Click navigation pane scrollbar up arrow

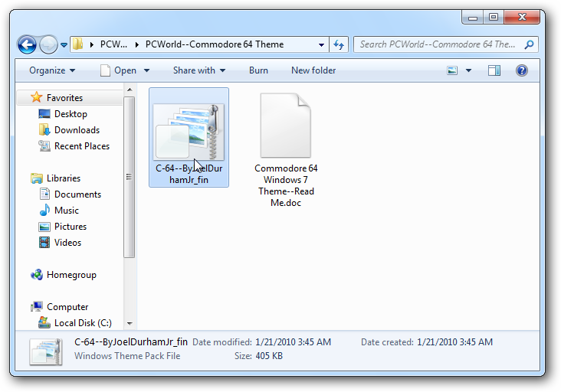130,90
